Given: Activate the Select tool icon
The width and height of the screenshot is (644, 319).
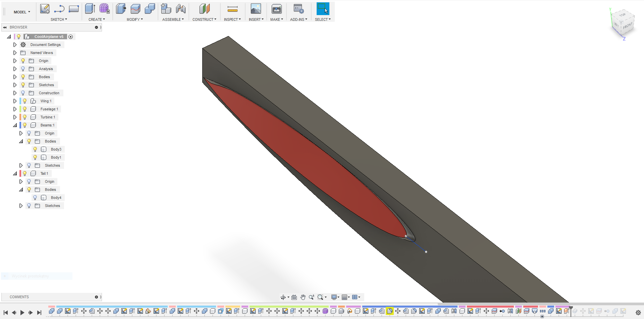Looking at the screenshot, I should [323, 9].
